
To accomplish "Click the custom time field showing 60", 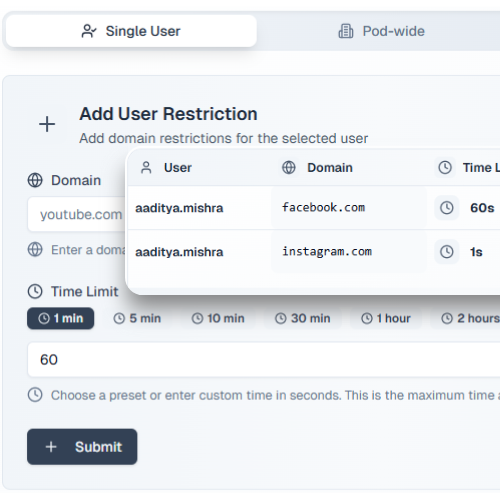I will click(264, 360).
